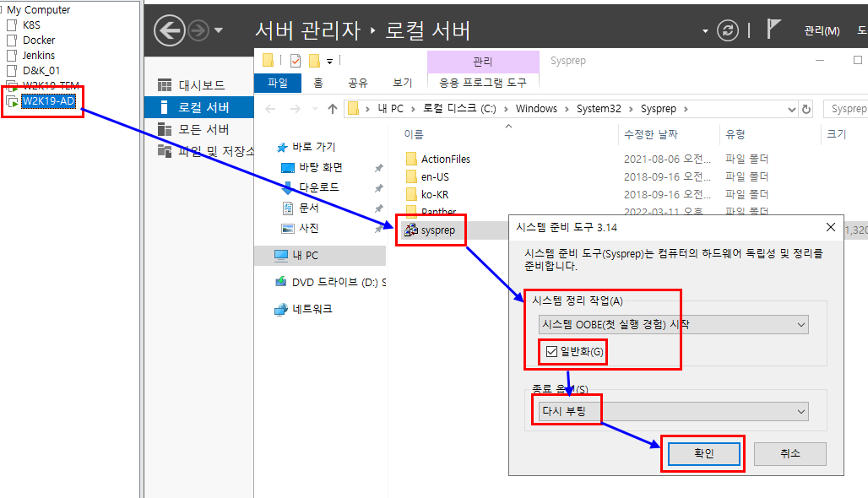The width and height of the screenshot is (868, 498).
Task: Select 바로 가기 in navigation pane
Action: [x=314, y=147]
